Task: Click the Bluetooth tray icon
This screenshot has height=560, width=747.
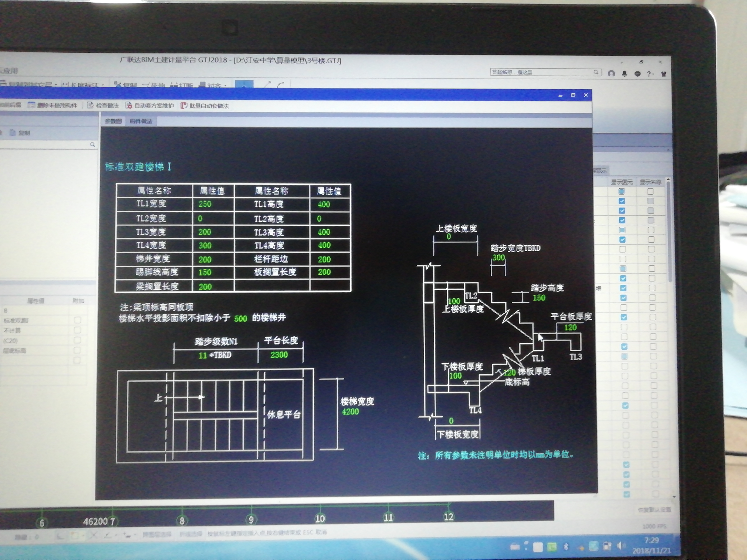Action: (x=566, y=546)
